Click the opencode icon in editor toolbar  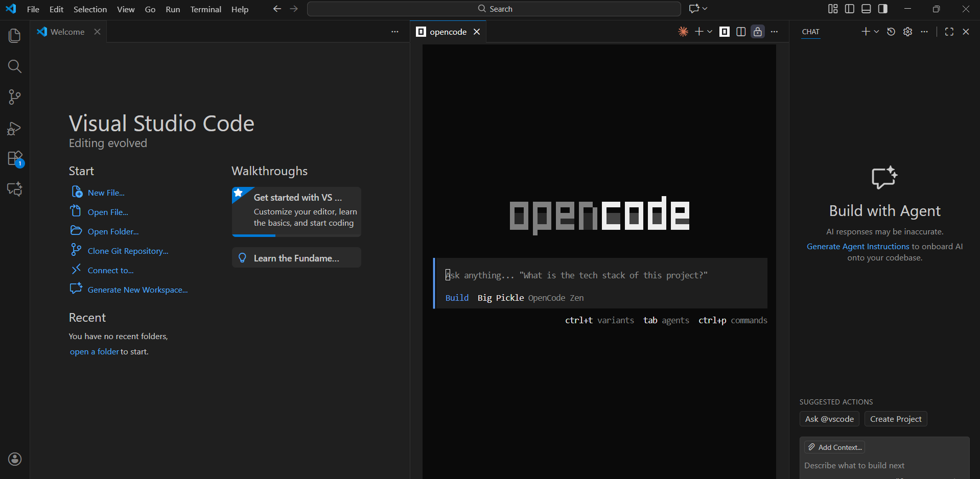pos(725,32)
